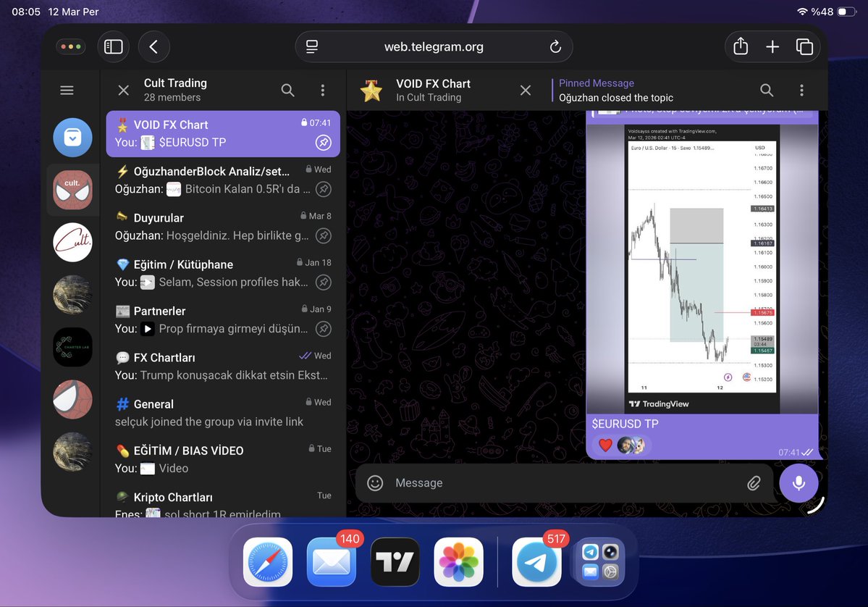The width and height of the screenshot is (868, 607).
Task: Close the VOID FX Chart topic
Action: tap(526, 91)
